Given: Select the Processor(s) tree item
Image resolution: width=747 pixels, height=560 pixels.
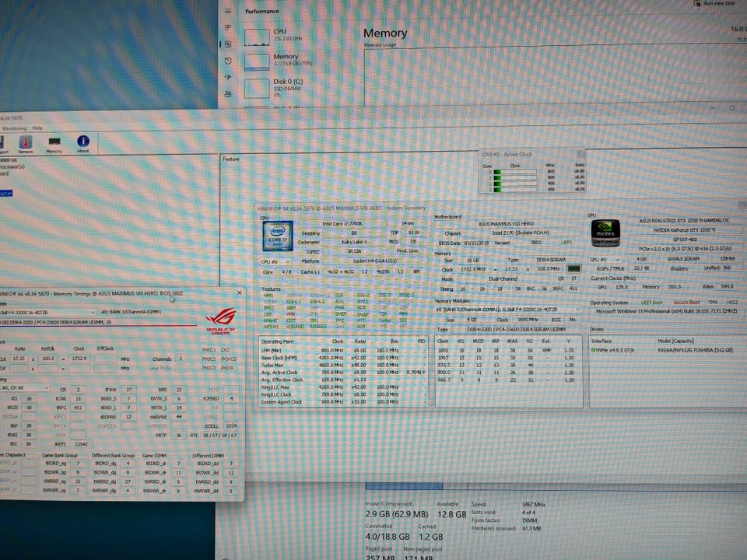Looking at the screenshot, I should 12,166.
